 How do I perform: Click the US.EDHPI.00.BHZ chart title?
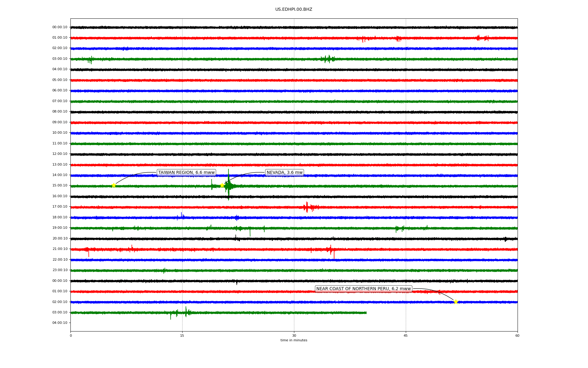click(x=294, y=10)
